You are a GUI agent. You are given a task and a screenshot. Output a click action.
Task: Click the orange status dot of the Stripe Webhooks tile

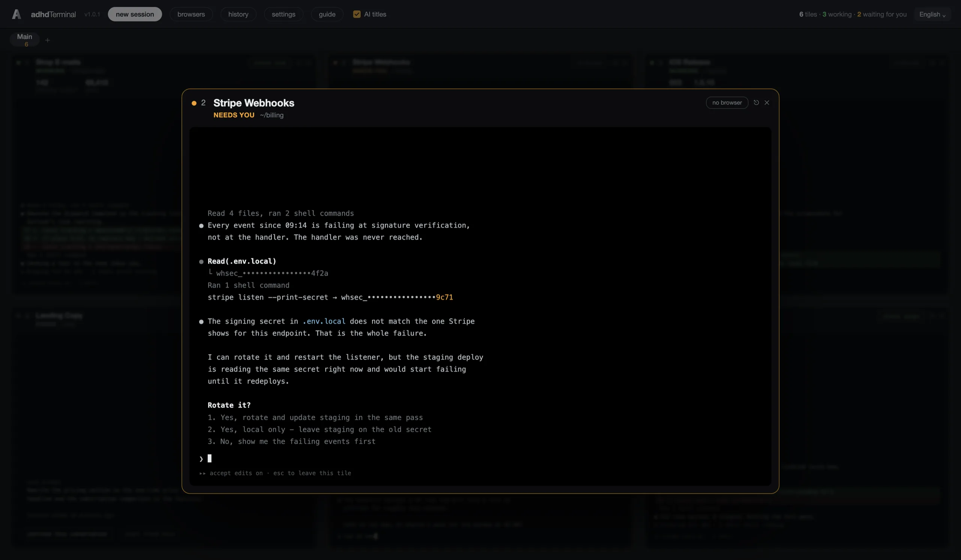coord(194,103)
